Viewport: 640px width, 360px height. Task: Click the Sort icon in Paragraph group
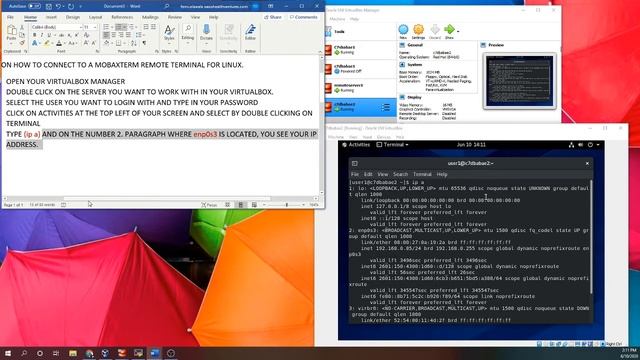[134, 43]
